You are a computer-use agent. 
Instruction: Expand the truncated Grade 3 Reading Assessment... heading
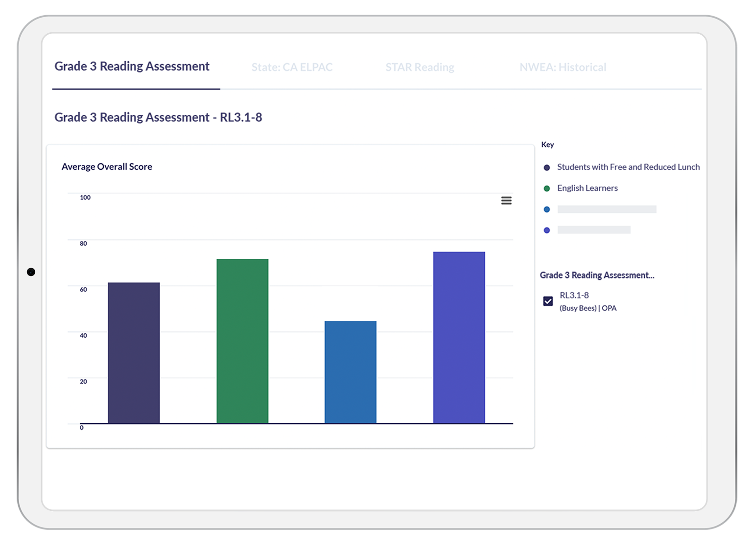(597, 275)
